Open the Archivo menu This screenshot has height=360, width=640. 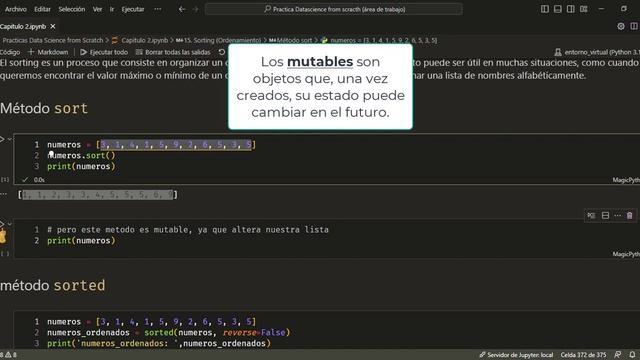[x=16, y=9]
